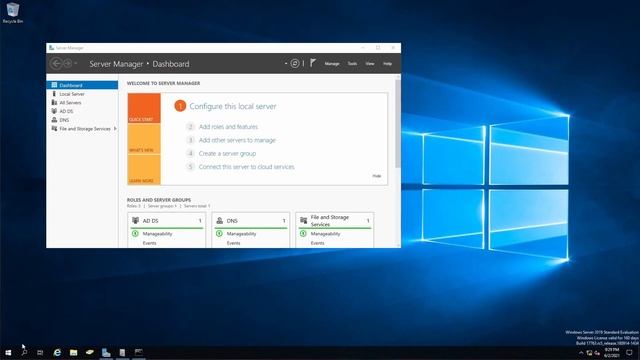
Task: Open File Explorer from taskbar
Action: [x=73, y=352]
